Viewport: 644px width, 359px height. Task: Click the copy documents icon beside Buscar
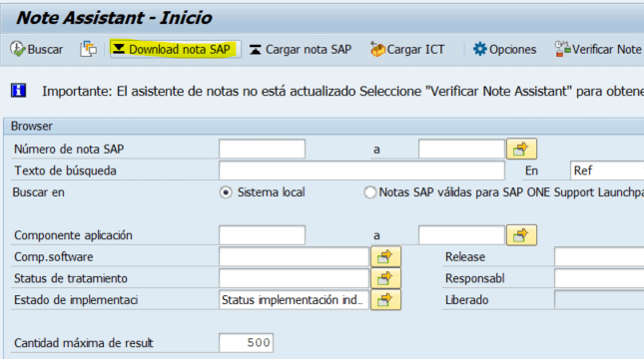(88, 49)
